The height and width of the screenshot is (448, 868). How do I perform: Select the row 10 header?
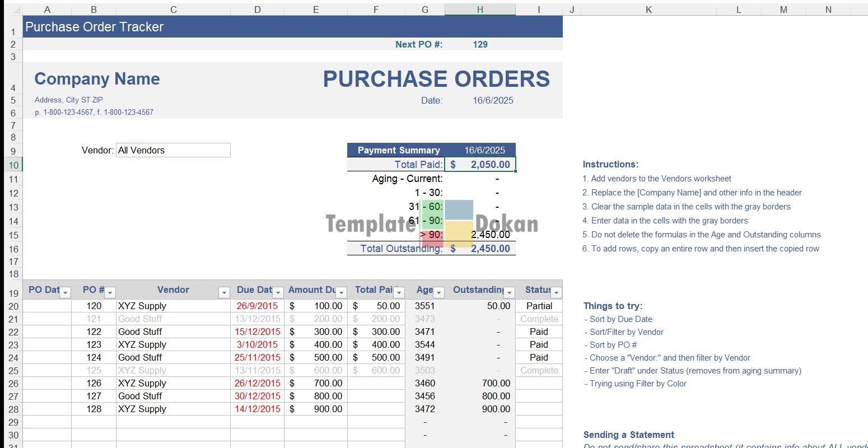(x=13, y=165)
